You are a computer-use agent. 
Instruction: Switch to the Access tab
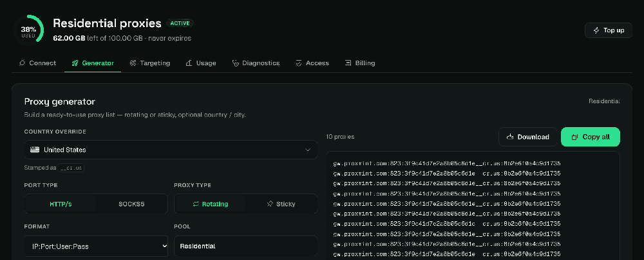tap(312, 63)
